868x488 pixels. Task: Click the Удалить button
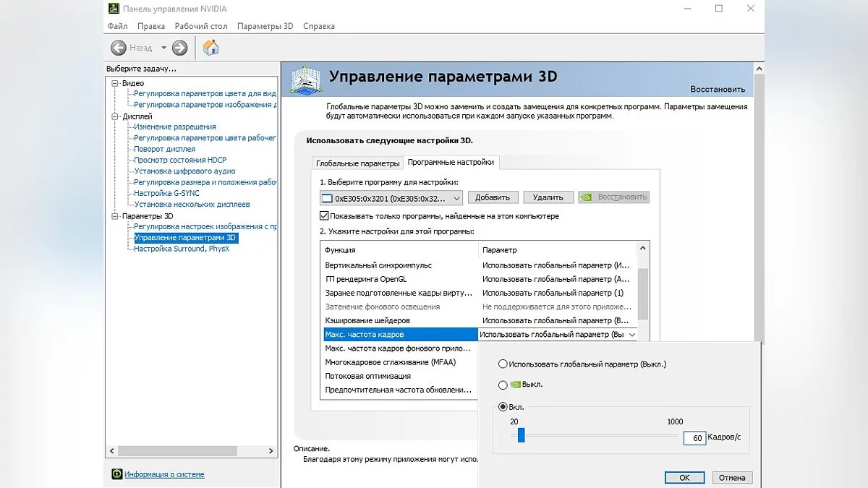coord(548,197)
